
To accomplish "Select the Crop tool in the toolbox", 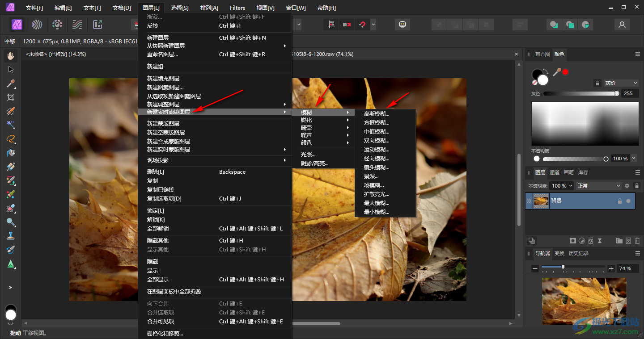I will (x=11, y=97).
